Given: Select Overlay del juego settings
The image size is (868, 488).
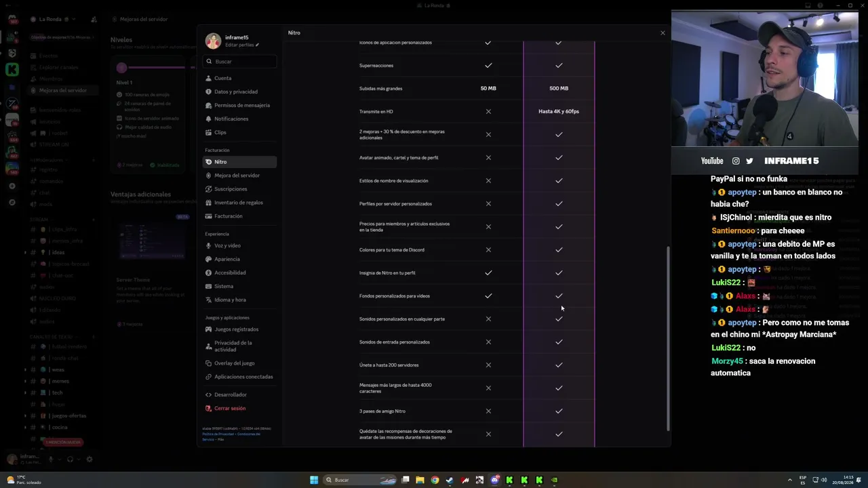Looking at the screenshot, I should (239, 363).
